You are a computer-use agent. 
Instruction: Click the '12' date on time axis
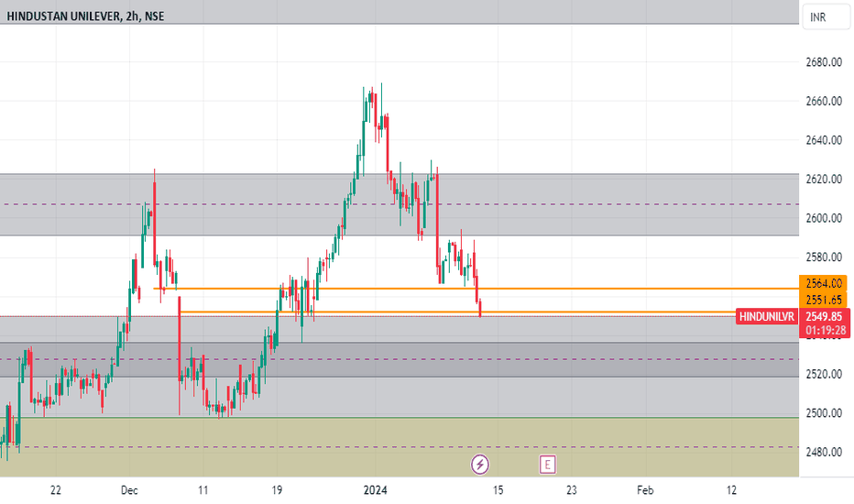click(731, 490)
